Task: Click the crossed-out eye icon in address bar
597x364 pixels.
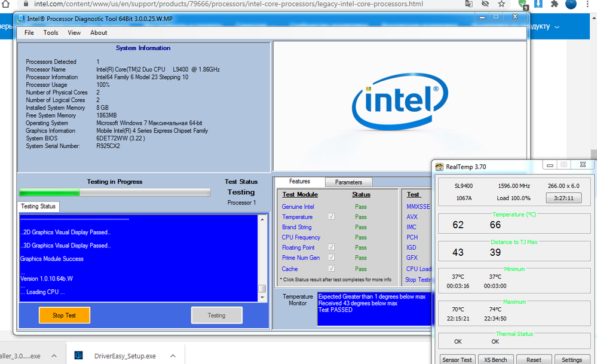Action: pyautogui.click(x=485, y=4)
